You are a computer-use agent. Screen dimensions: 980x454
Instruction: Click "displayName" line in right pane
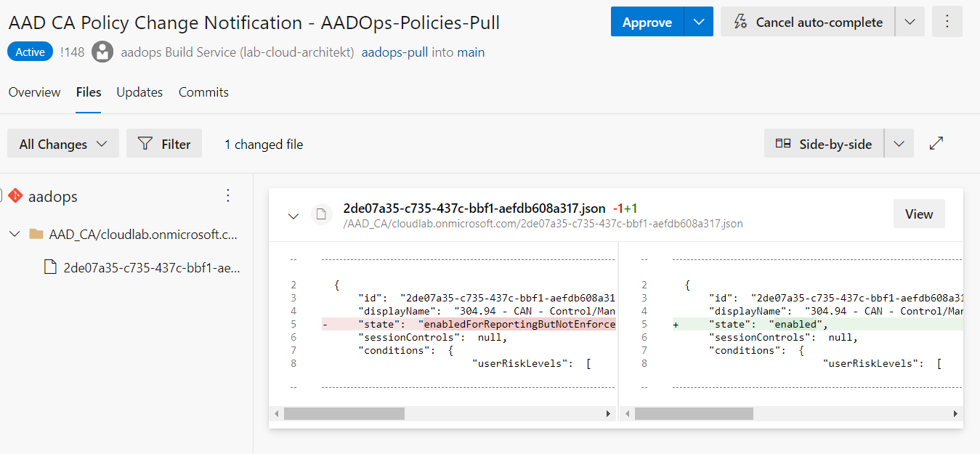[x=836, y=311]
